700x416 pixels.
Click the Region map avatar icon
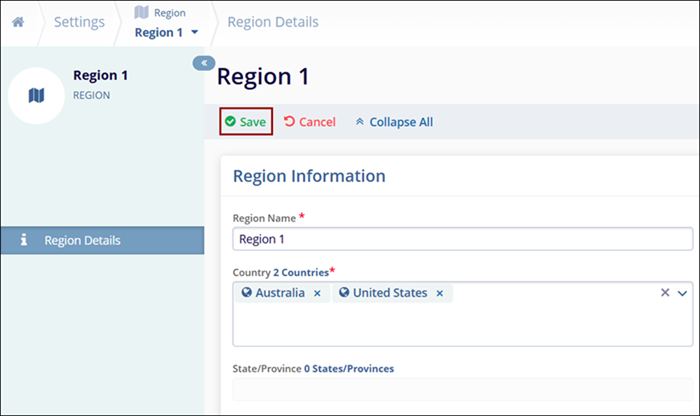[x=37, y=95]
